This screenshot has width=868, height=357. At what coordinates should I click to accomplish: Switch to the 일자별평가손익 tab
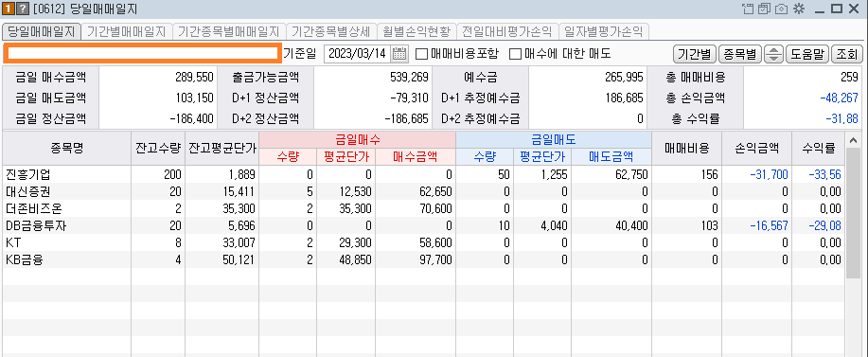(603, 31)
